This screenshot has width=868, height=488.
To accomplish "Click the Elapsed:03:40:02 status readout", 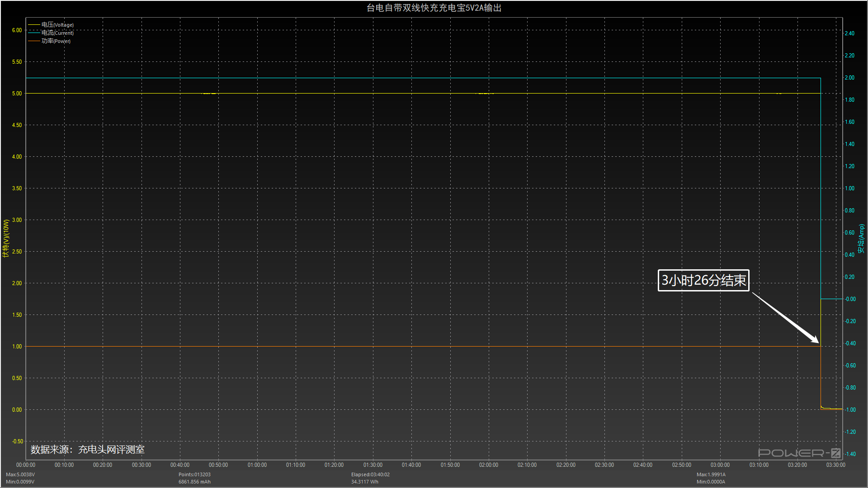I will click(370, 474).
